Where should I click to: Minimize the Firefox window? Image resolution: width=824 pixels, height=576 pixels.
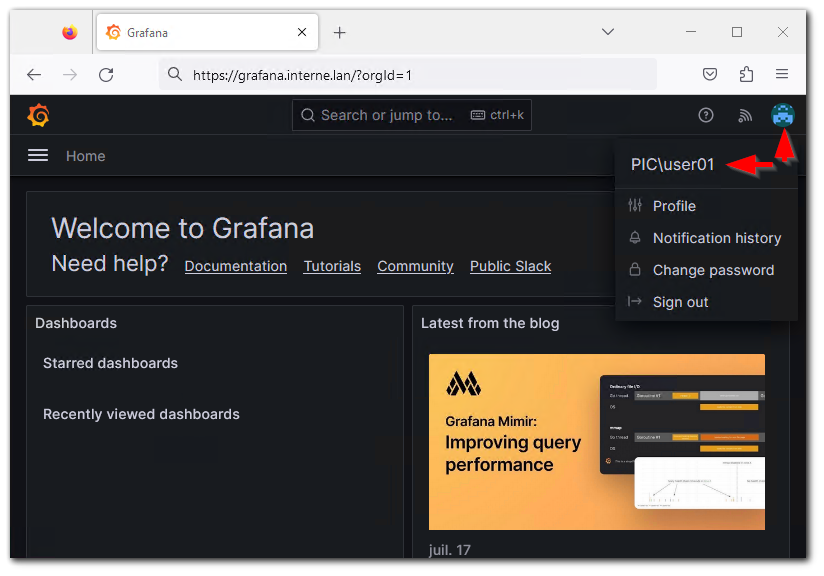(691, 32)
